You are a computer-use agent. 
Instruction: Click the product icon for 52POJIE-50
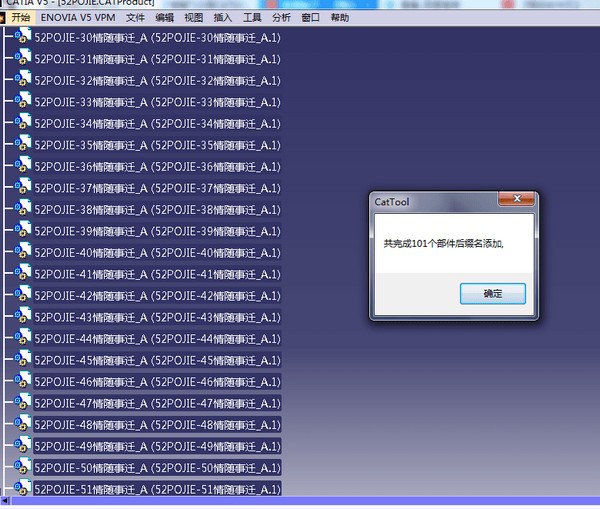(23, 465)
